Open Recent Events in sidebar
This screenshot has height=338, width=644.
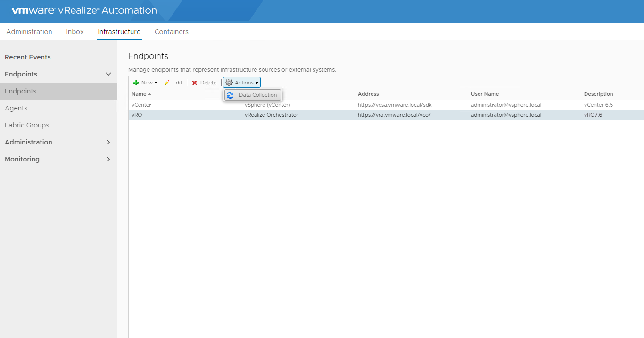point(28,57)
